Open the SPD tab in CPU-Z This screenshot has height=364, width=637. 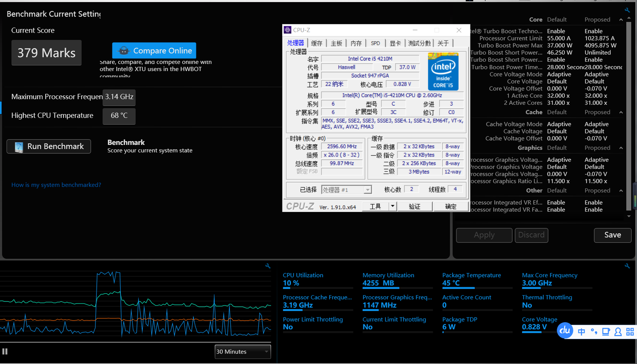(375, 43)
